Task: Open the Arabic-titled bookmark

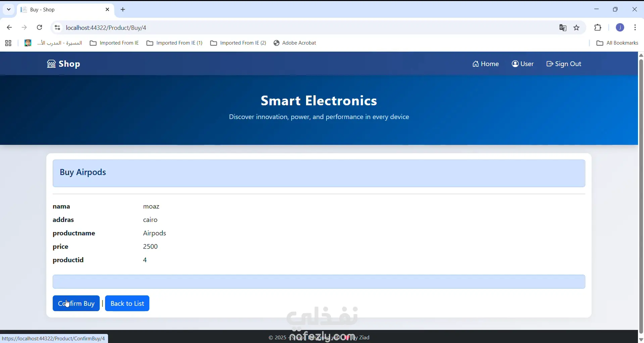Action: tap(53, 43)
